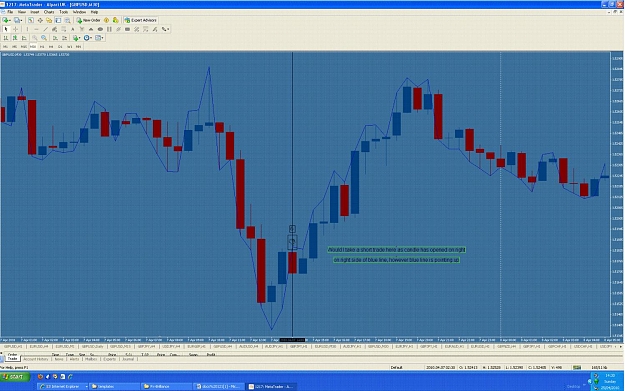Toggle the Terminal panel icon
Viewport: 625px width, 391px height.
click(x=58, y=20)
